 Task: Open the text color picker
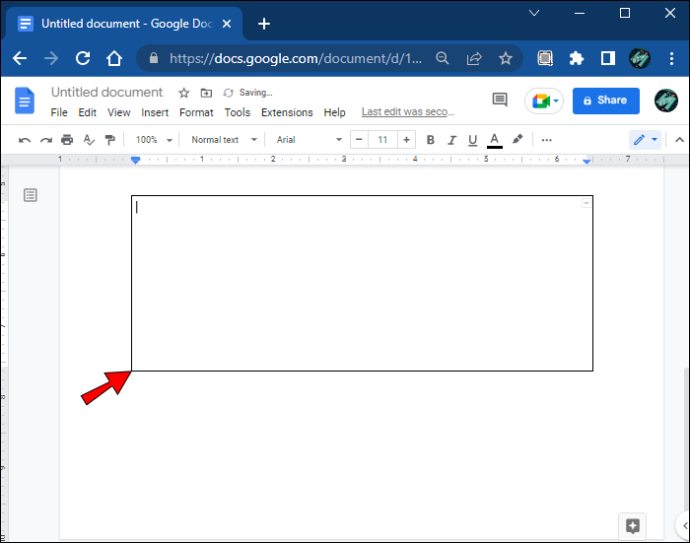tap(495, 140)
